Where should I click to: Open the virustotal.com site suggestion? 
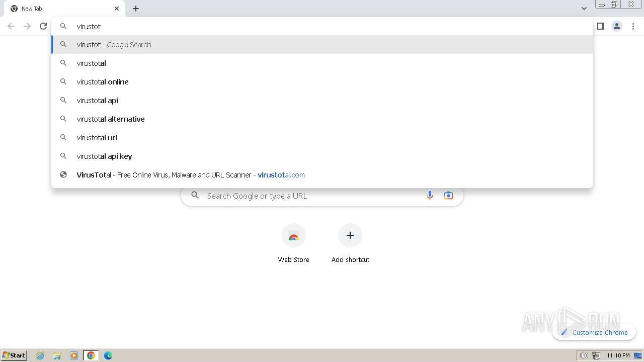point(322,175)
